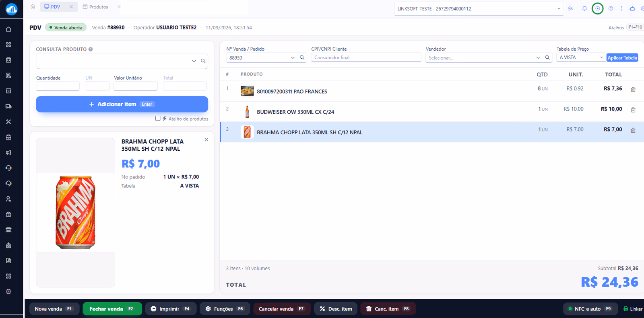Click the Canc. item (F8) button
Screen dimensions: 644x318
tap(388, 309)
